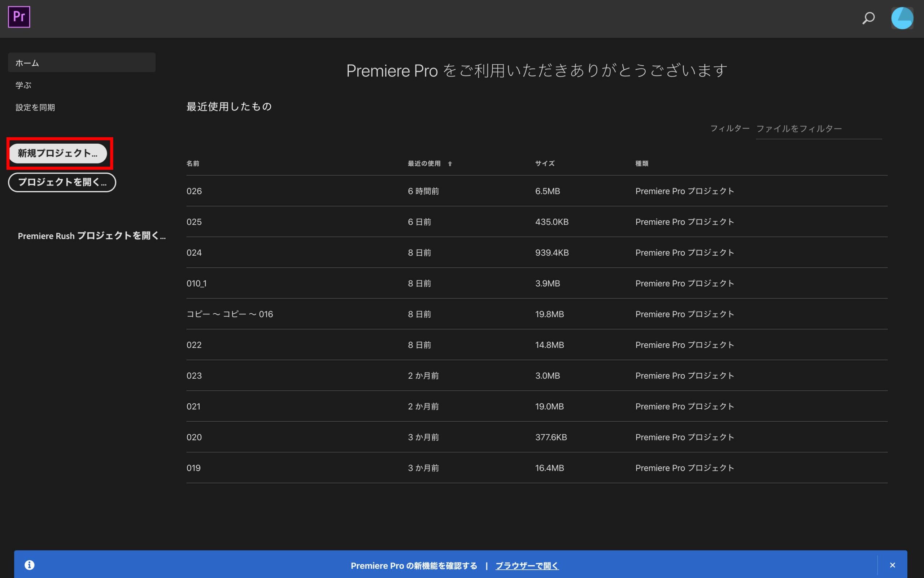924x578 pixels.
Task: Click the info icon in the blue banner
Action: coord(30,565)
